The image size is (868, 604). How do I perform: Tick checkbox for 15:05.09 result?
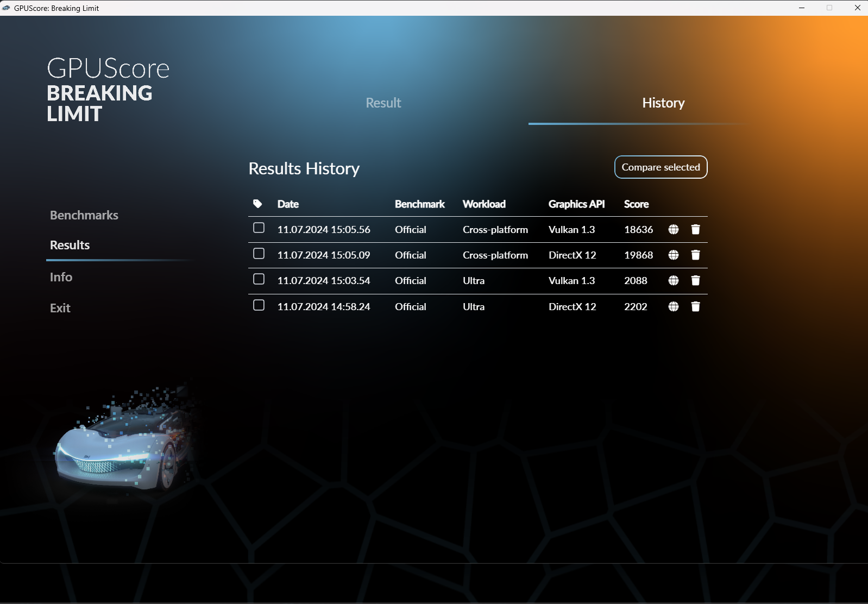pyautogui.click(x=259, y=254)
